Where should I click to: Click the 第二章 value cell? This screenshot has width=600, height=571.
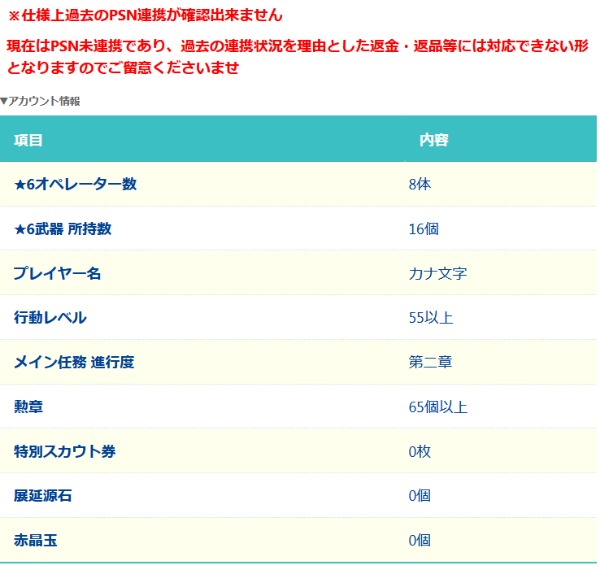[430, 362]
